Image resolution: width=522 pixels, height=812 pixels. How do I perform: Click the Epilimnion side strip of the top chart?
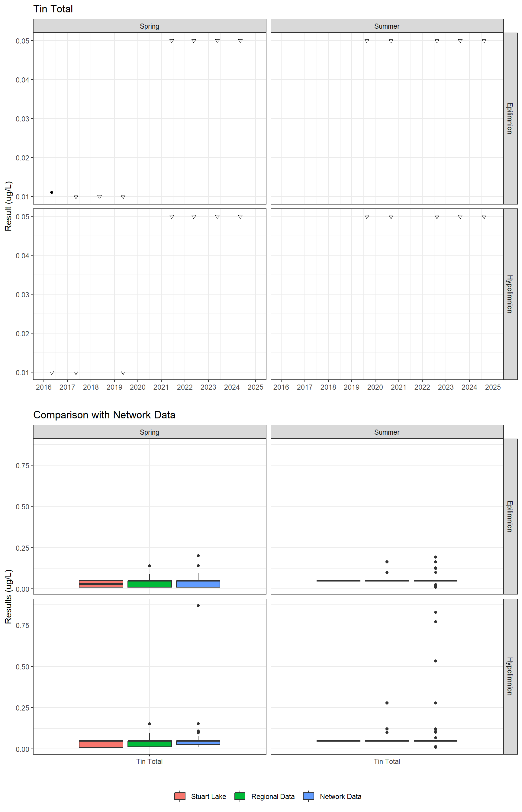(510, 118)
